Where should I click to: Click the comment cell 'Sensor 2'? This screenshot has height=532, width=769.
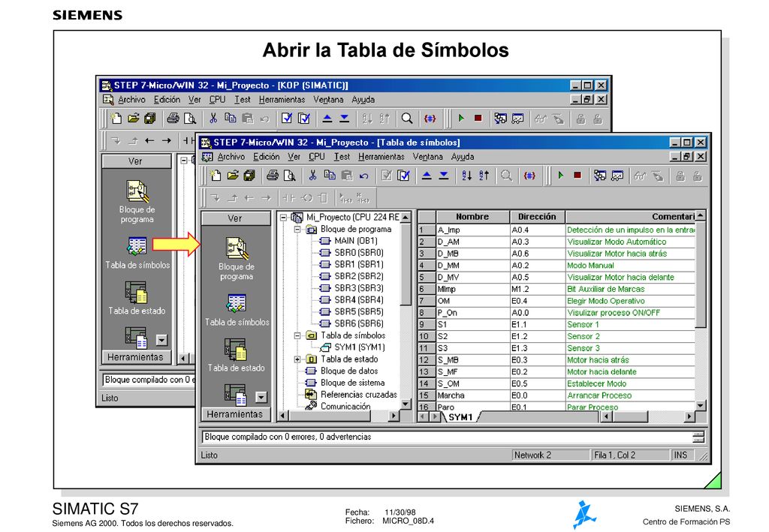(x=631, y=337)
